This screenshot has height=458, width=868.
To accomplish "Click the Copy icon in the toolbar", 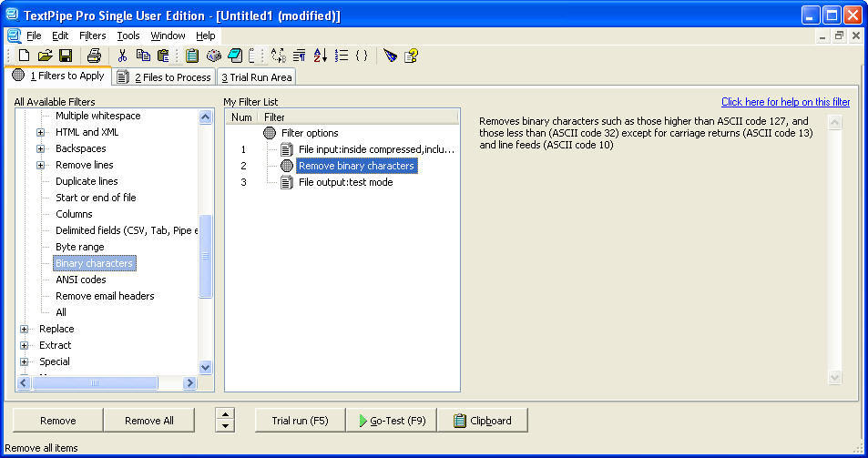I will point(143,56).
